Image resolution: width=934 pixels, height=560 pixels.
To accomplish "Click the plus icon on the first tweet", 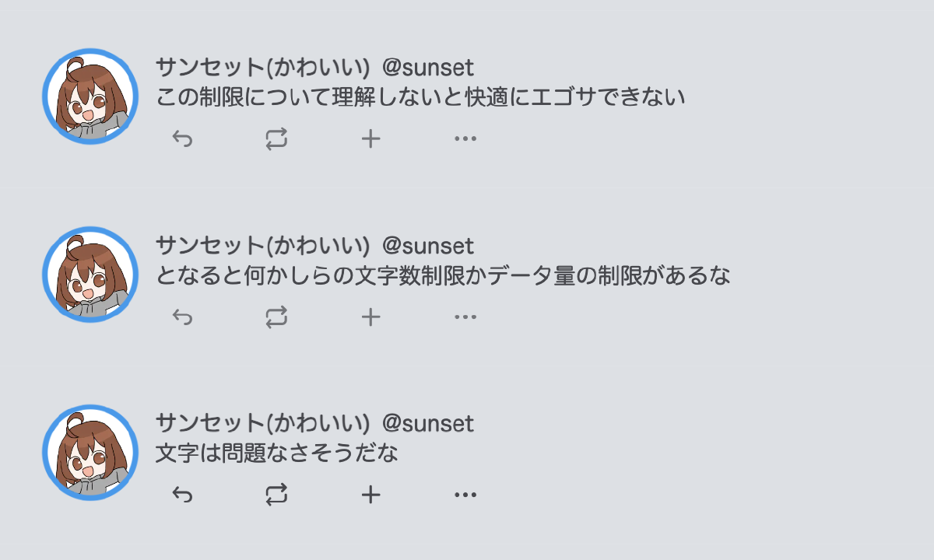I will click(x=370, y=138).
